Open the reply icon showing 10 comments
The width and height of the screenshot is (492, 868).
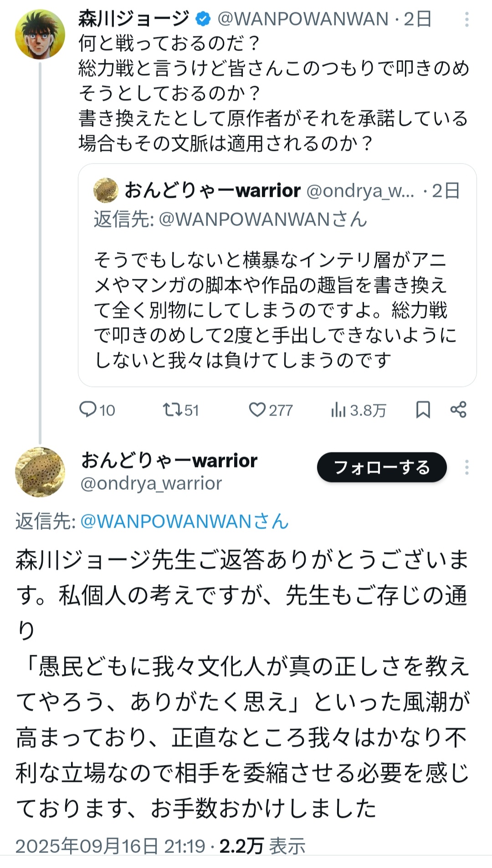coord(97,410)
